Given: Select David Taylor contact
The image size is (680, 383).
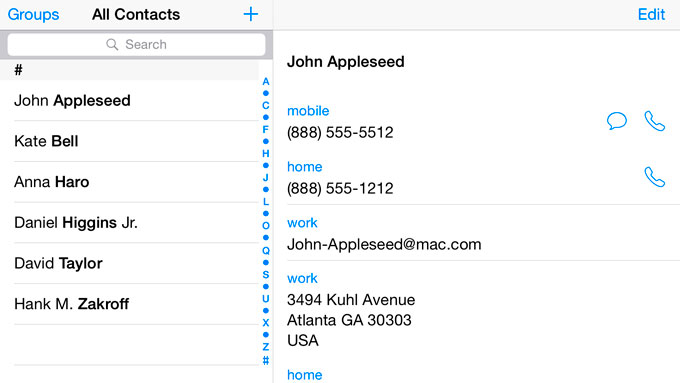Looking at the screenshot, I should pyautogui.click(x=136, y=264).
